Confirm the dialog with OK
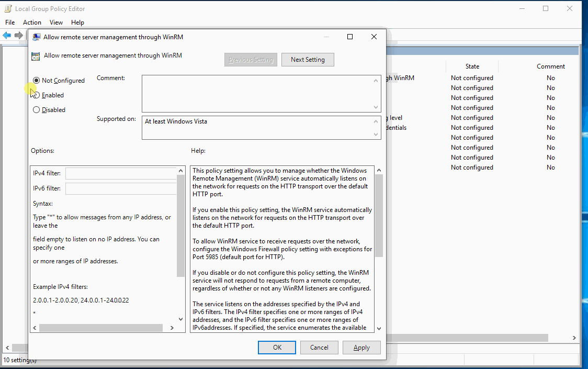This screenshot has width=588, height=369. coord(277,347)
